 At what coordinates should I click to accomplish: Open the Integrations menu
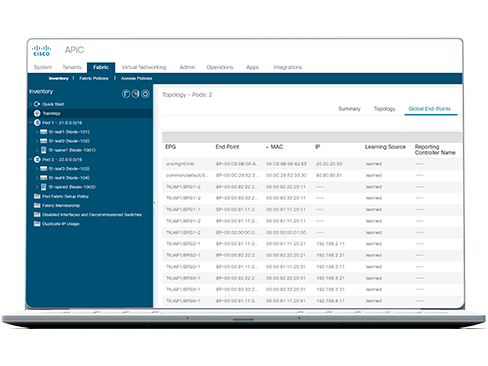[288, 67]
